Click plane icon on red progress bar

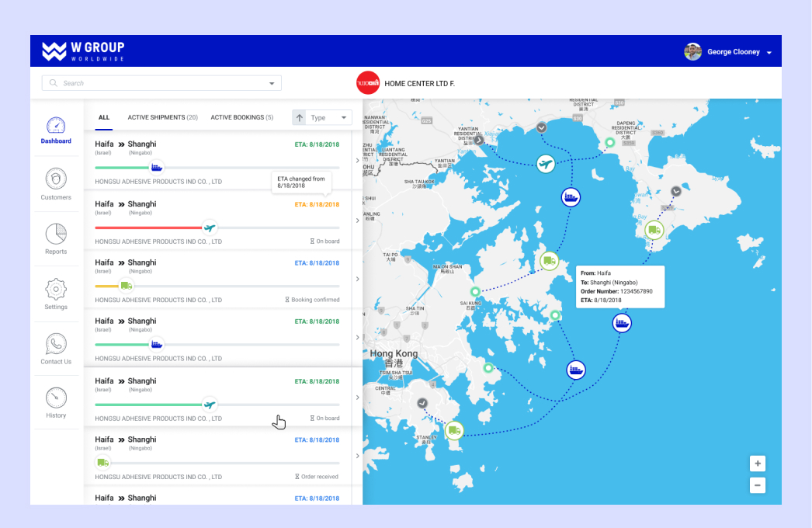(x=210, y=228)
